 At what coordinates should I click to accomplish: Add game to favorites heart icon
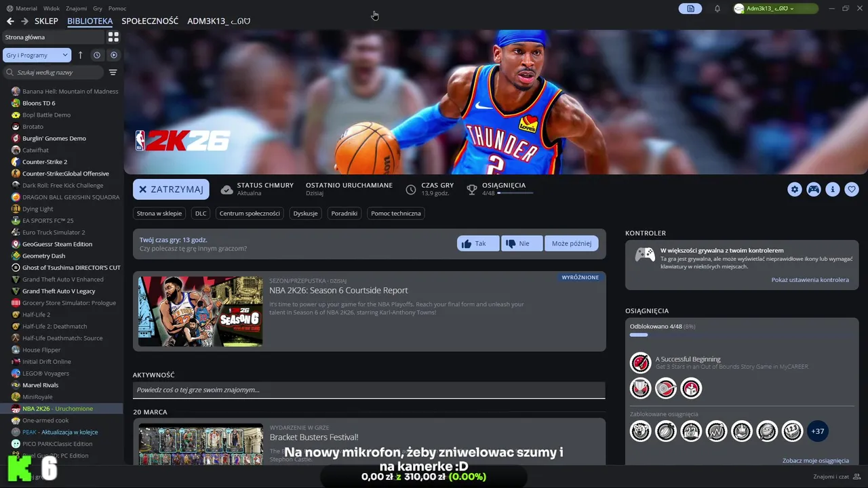(852, 190)
